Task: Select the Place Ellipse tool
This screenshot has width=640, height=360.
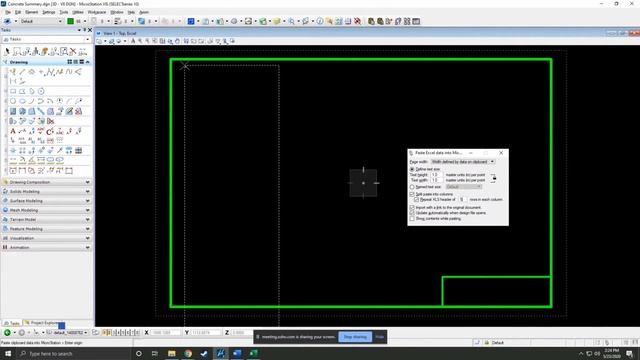Action: click(x=22, y=101)
